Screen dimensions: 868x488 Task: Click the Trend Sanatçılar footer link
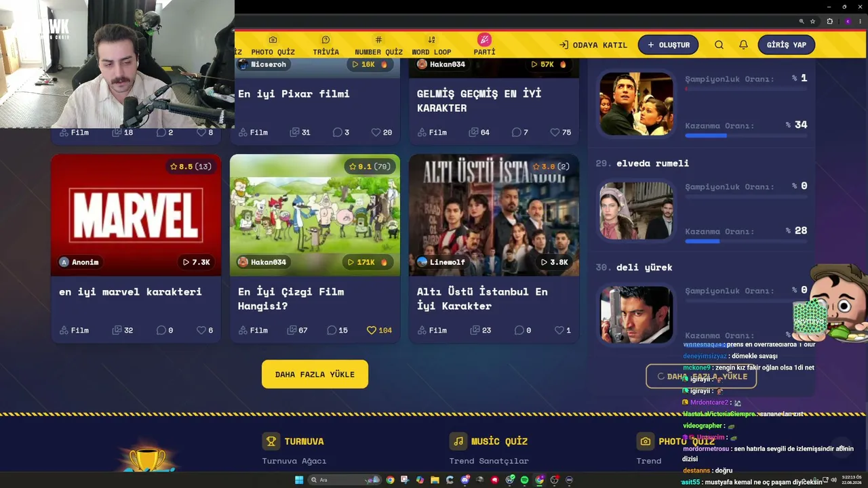point(489,461)
